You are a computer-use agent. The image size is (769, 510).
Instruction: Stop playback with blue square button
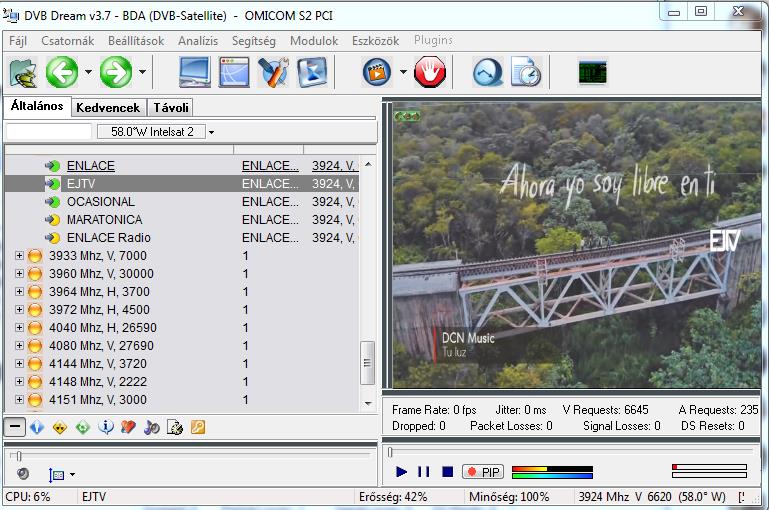point(447,472)
